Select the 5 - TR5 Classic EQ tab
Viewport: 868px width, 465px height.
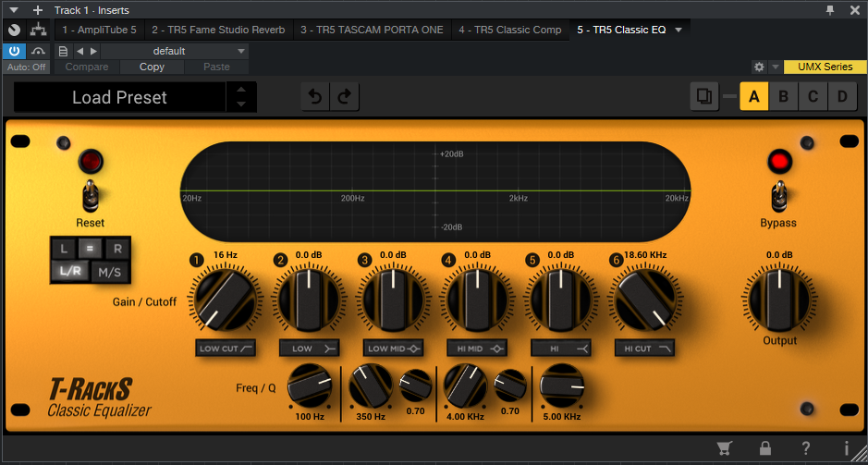pyautogui.click(x=621, y=30)
